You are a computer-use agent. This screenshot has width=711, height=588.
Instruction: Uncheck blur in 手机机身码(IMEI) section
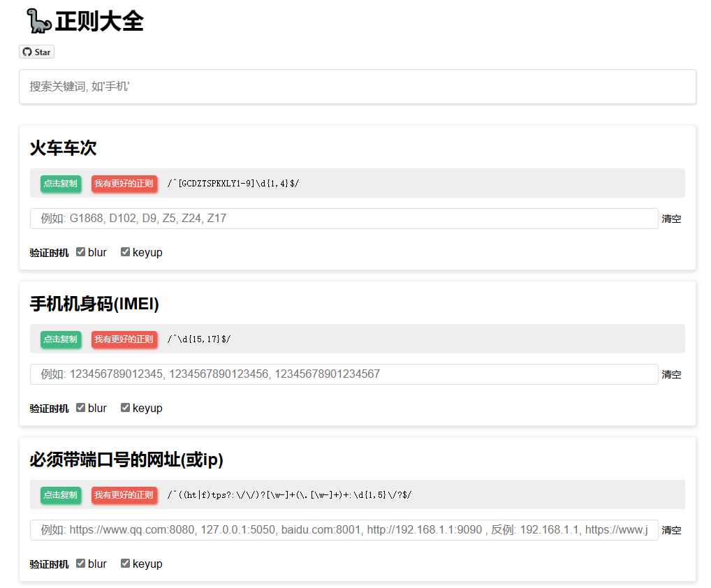(x=81, y=408)
